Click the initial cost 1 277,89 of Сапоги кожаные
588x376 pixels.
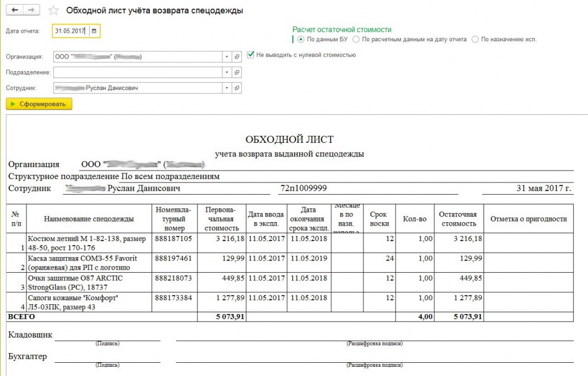pos(230,298)
